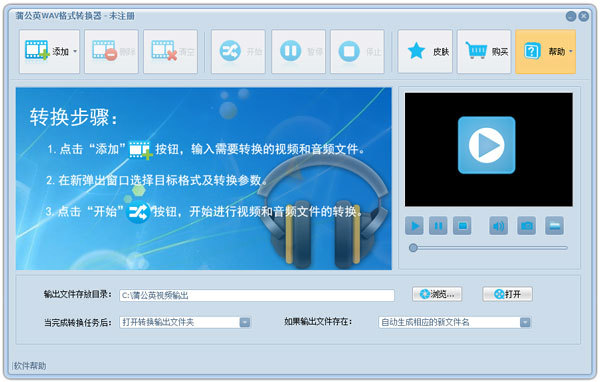Image resolution: width=600 pixels, height=382 pixels.
Task: Click the 浏览... (Browse) button
Action: point(437,294)
